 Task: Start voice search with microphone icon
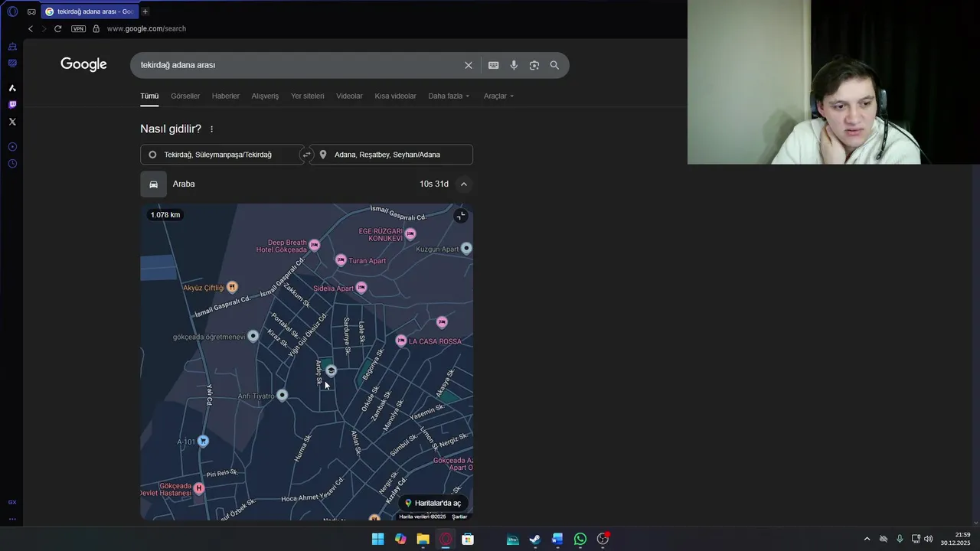[514, 65]
